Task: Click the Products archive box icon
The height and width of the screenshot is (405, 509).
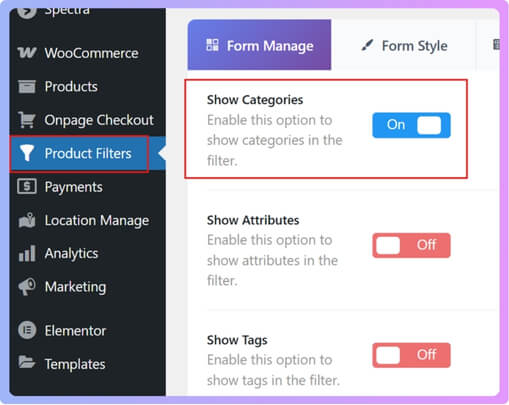Action: [x=27, y=86]
